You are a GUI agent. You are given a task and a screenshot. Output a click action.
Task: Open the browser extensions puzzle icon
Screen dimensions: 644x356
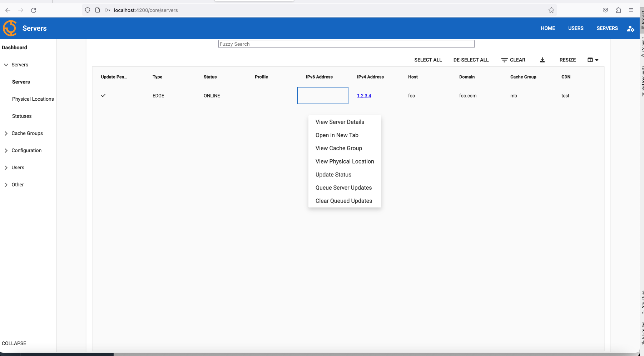click(618, 10)
